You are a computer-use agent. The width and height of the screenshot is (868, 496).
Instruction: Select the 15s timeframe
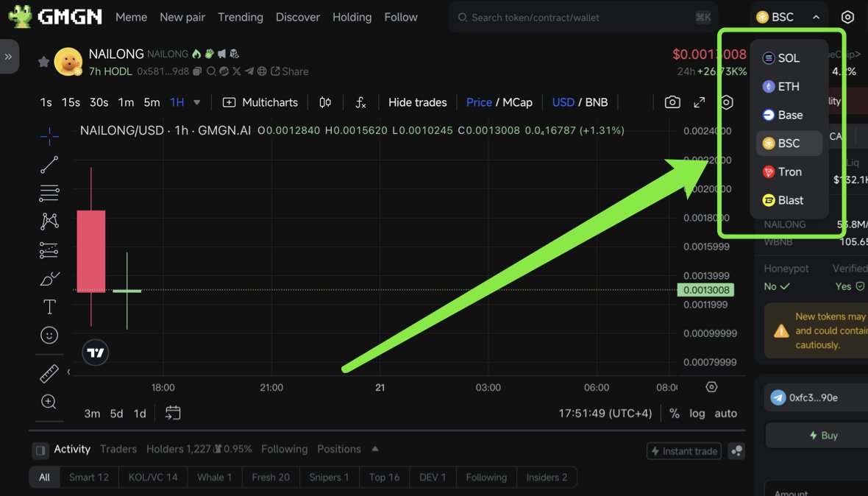tap(71, 102)
